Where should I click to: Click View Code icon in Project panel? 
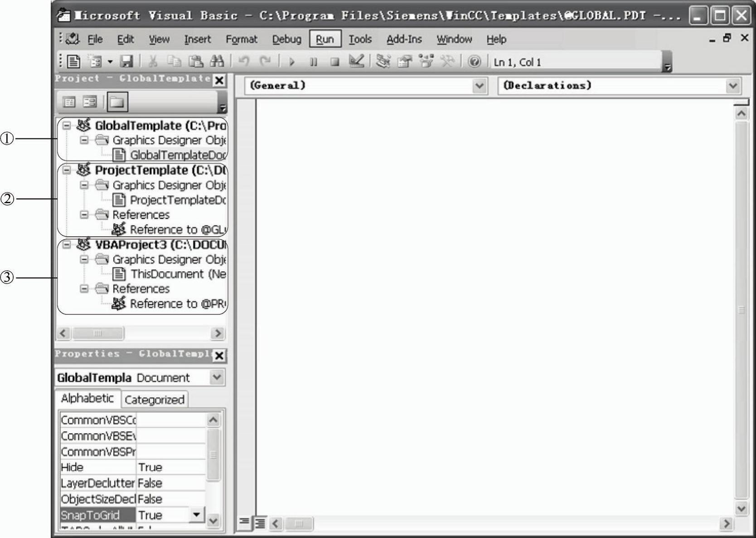click(69, 102)
